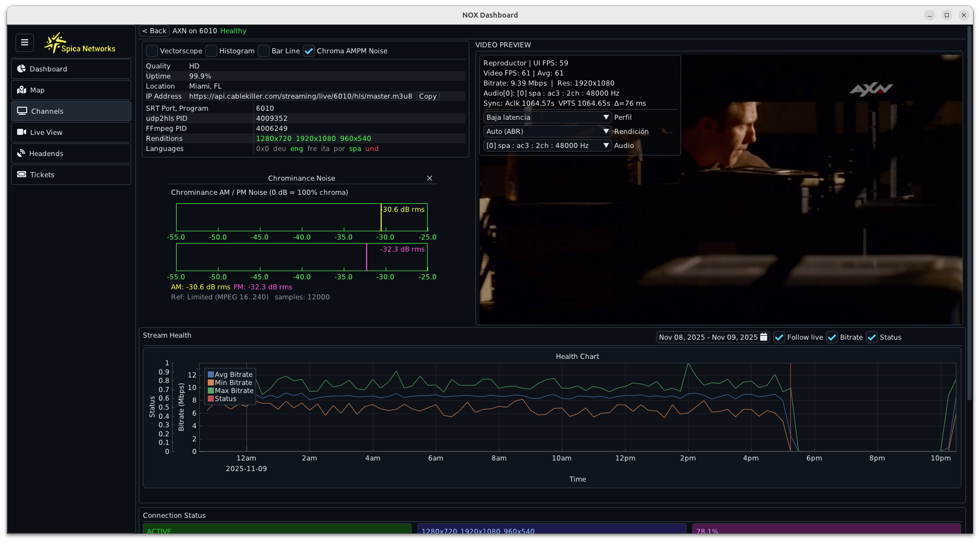The height and width of the screenshot is (542, 980).
Task: Select Channels in the sidebar
Action: (x=71, y=111)
